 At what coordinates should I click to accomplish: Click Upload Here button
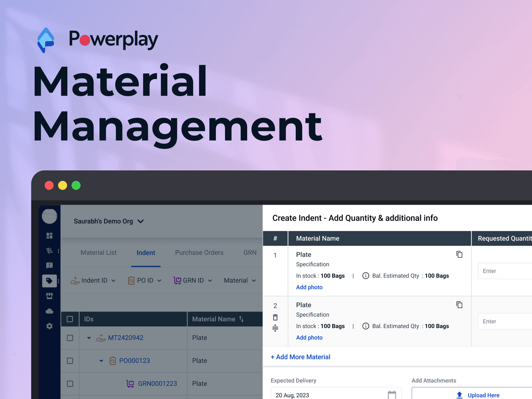(478, 395)
